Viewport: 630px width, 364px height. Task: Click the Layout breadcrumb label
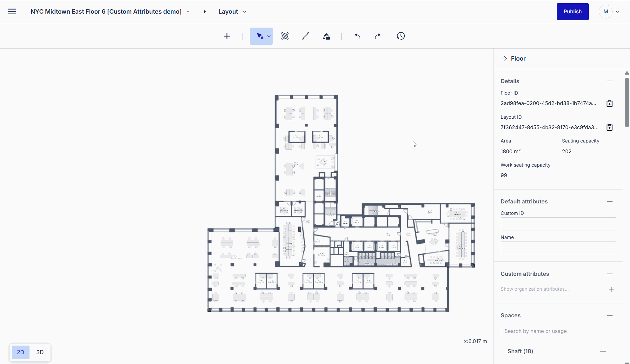click(228, 12)
